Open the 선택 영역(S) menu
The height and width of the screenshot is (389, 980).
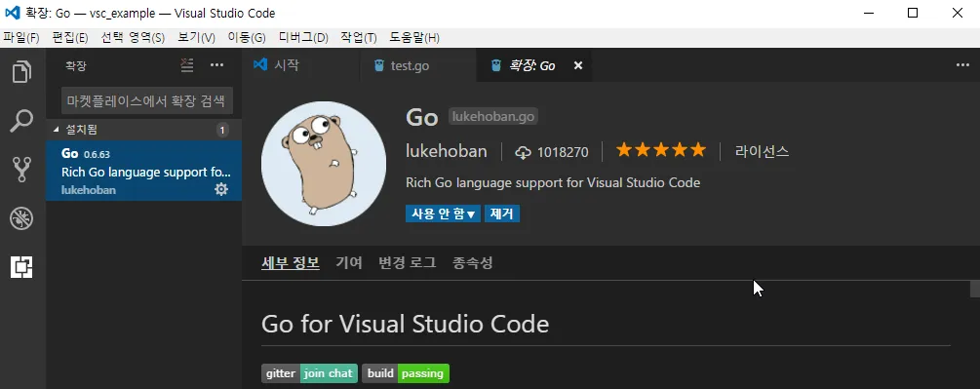[x=134, y=37]
